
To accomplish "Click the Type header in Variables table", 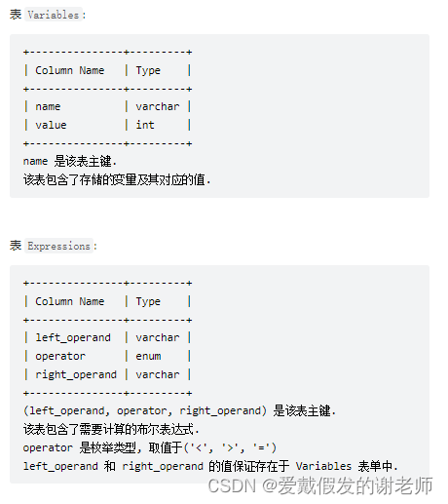I will pos(148,70).
